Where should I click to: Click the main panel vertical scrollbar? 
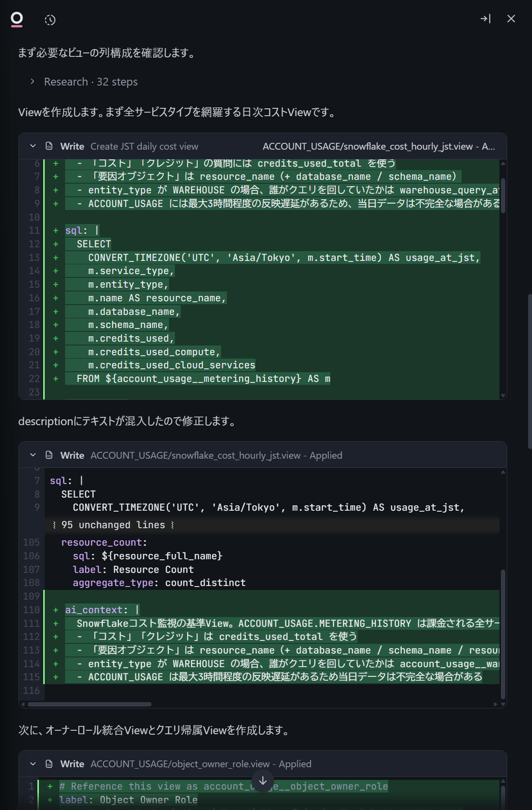(x=530, y=371)
